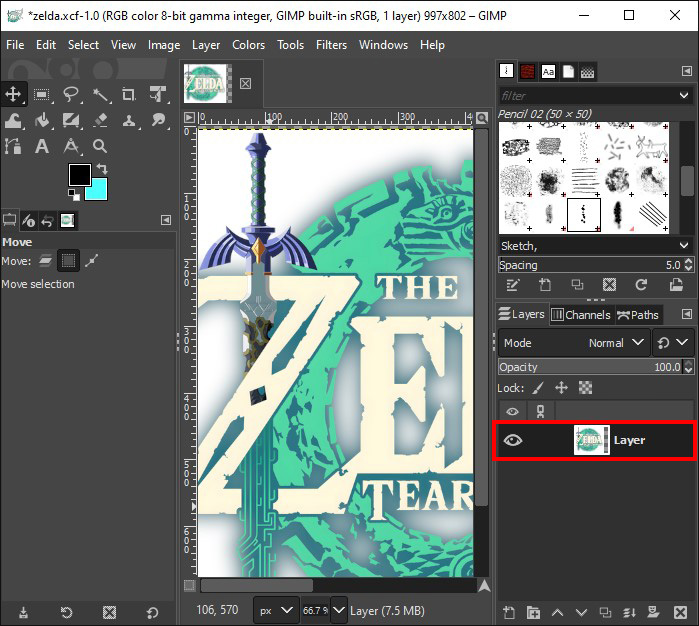Open the Filters menu
The image size is (699, 626).
[331, 45]
